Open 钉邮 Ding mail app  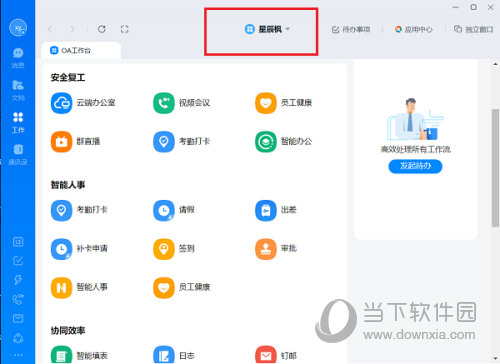tap(276, 355)
